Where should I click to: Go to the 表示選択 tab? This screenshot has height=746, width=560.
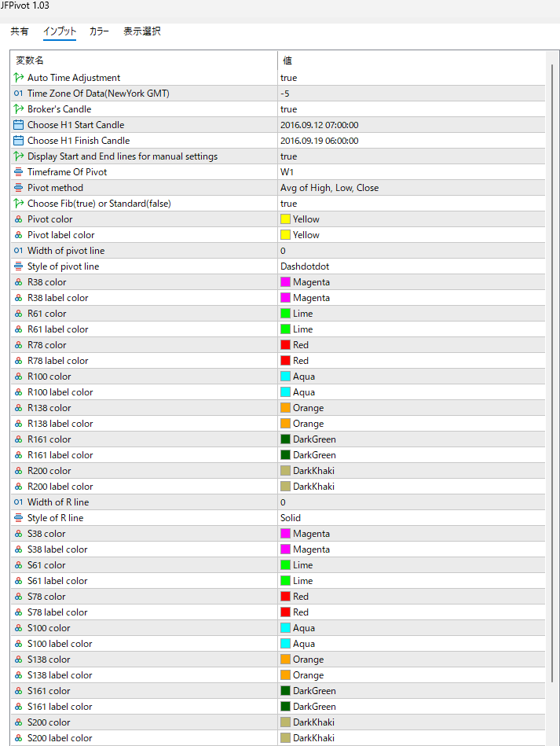(x=141, y=31)
